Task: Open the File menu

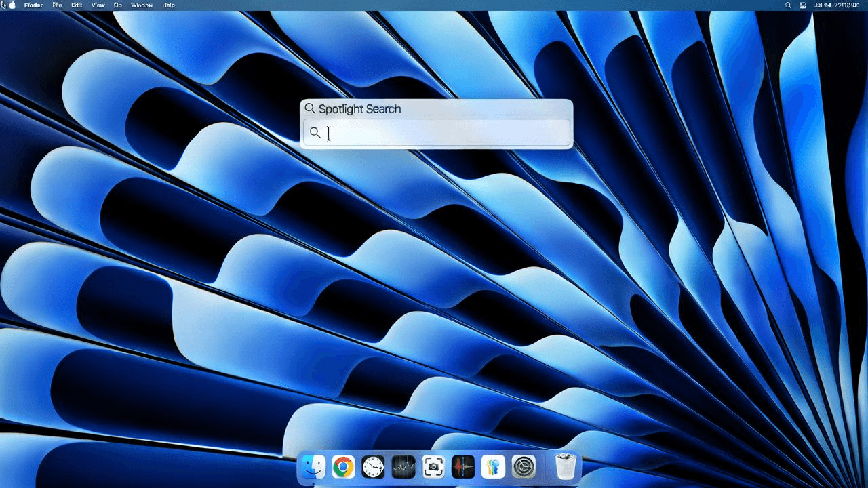Action: [x=57, y=5]
